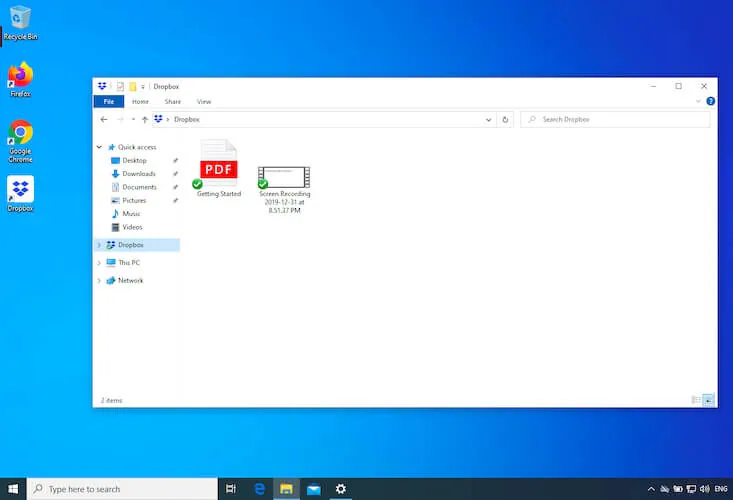Launch Microsoft Edge from taskbar
This screenshot has width=733, height=500.
[x=259, y=489]
